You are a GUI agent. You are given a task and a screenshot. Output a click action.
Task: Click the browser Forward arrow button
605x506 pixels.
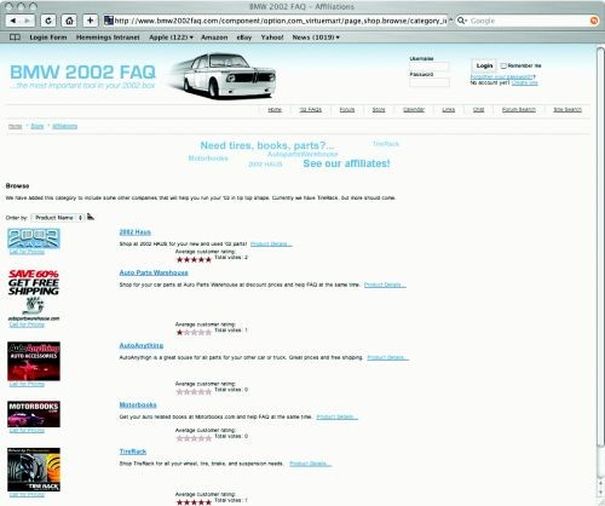pyautogui.click(x=27, y=21)
